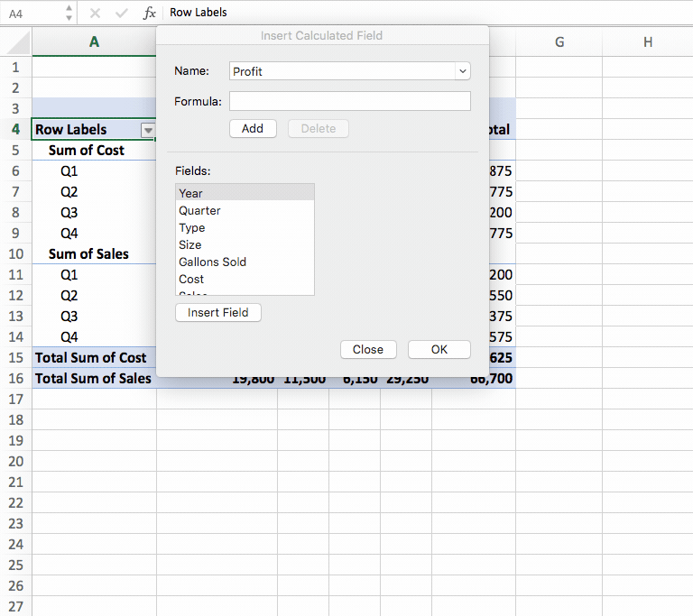This screenshot has height=616, width=693.
Task: Select Year in the Fields list
Action: [191, 193]
